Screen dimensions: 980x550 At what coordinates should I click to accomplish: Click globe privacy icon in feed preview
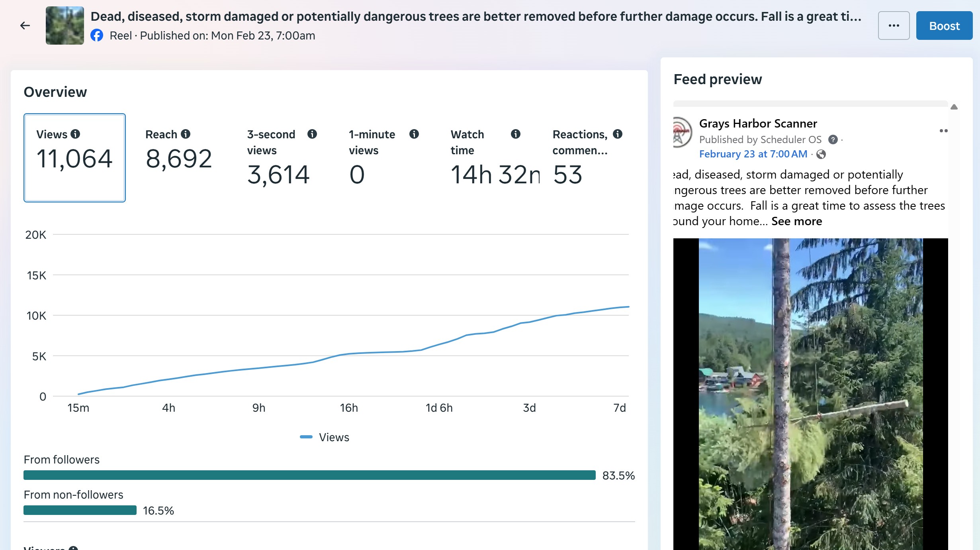coord(821,154)
